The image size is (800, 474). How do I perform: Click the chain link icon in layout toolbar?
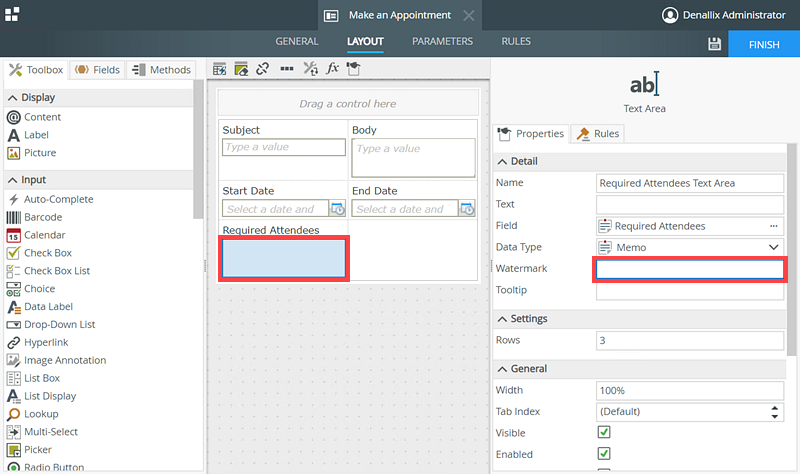(x=263, y=69)
